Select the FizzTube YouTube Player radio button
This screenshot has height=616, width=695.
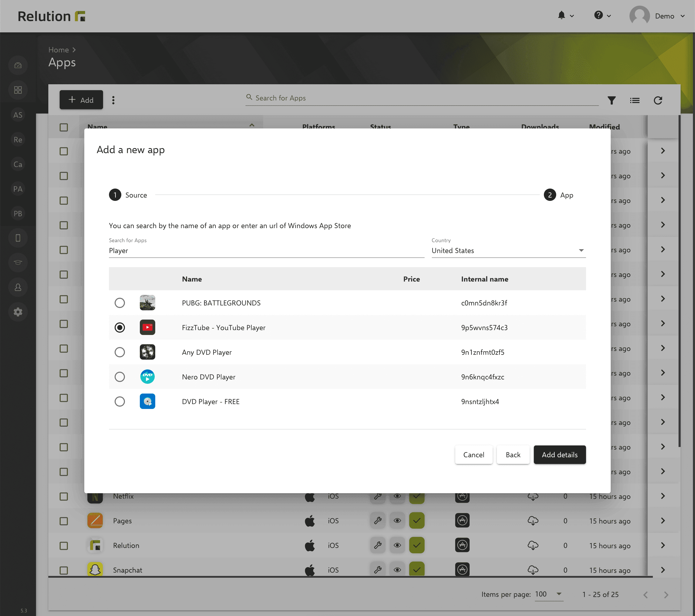[x=119, y=328]
